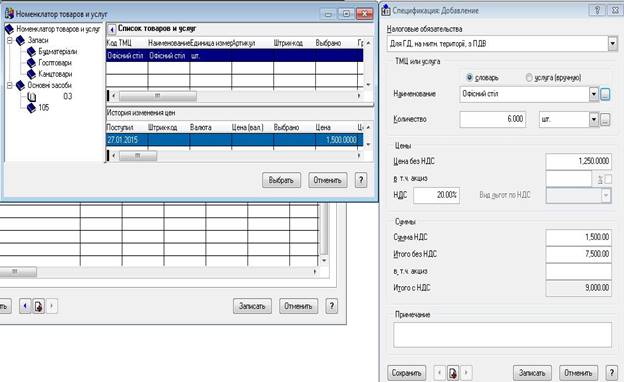The image size is (624, 382).
Task: Open the Вид льгот по НДС dropdown
Action: click(x=606, y=195)
